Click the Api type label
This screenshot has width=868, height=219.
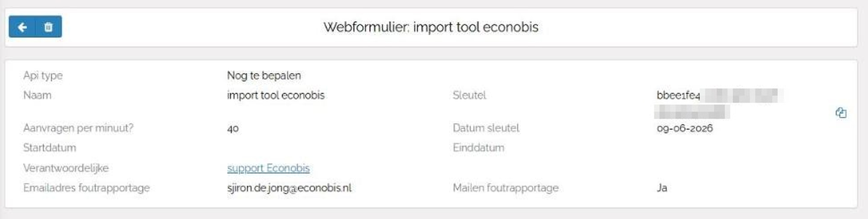point(43,76)
